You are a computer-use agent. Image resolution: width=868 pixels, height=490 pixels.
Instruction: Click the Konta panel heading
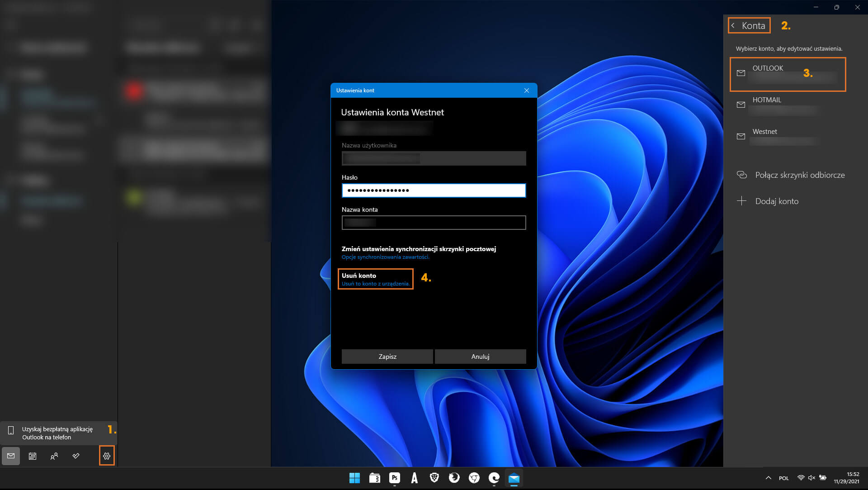pyautogui.click(x=753, y=26)
